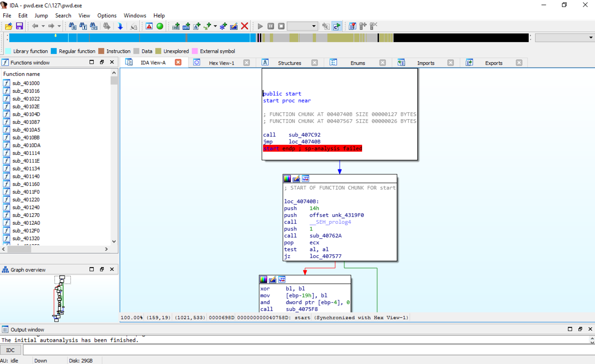The width and height of the screenshot is (595, 364).
Task: Close the Hex View-1 tab
Action: (x=247, y=63)
